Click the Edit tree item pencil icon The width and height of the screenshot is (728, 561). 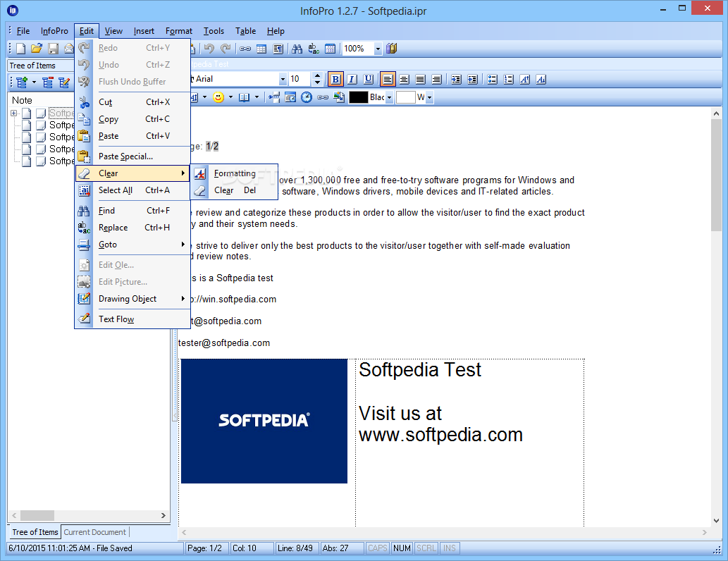point(64,82)
